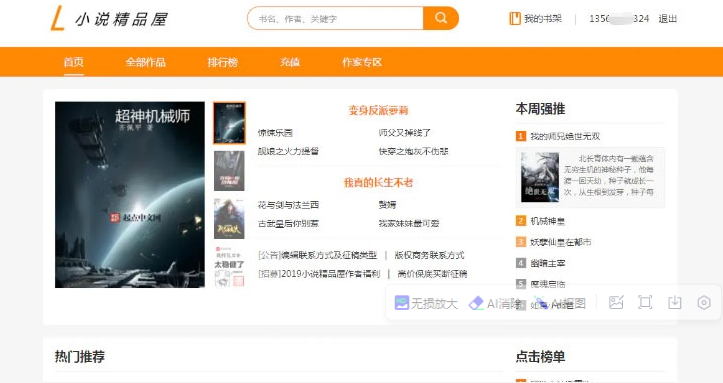The image size is (723, 383).
Task: Open rank 4 幽暗主宰
Action: click(x=547, y=263)
